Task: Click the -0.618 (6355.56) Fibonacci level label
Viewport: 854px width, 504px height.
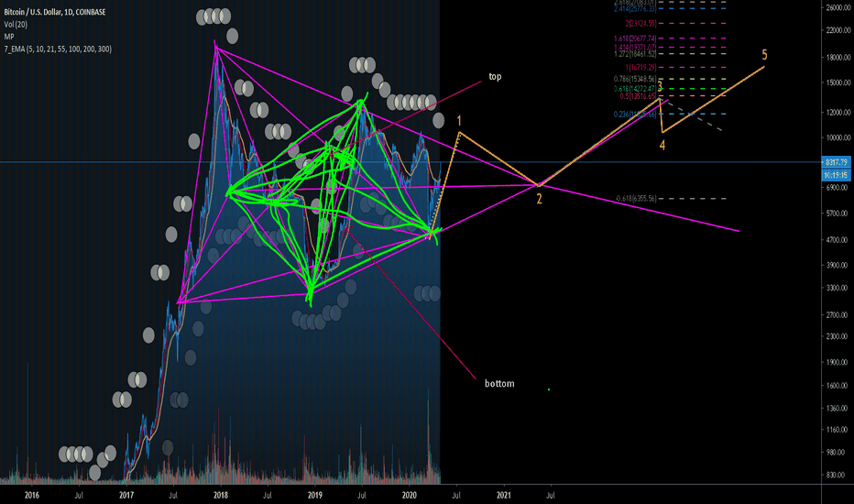Action: pos(636,199)
